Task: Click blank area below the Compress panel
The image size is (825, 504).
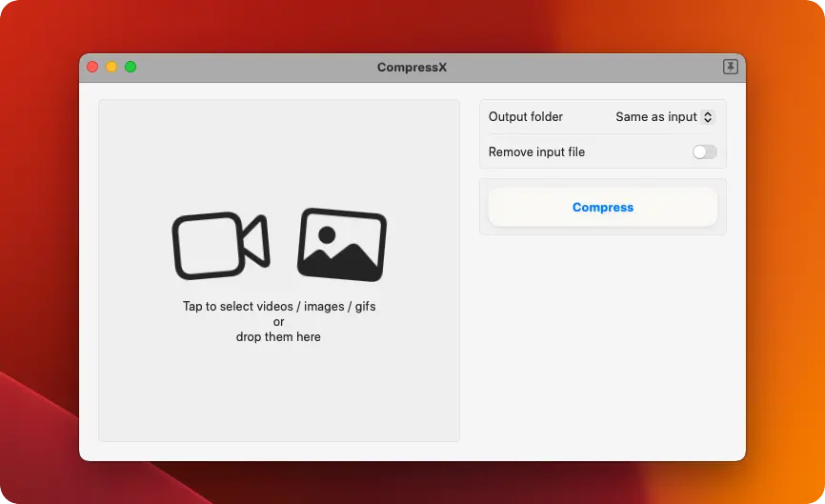Action: [x=602, y=343]
